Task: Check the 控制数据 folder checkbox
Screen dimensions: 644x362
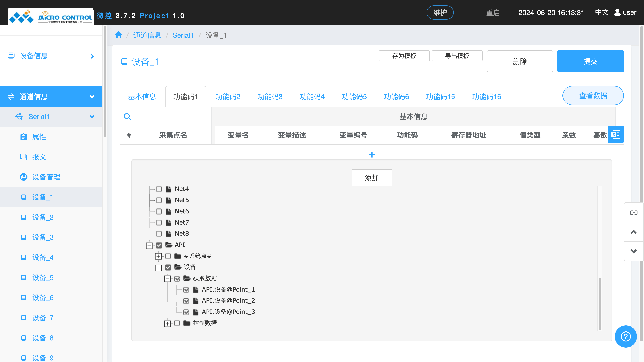Action: (x=177, y=323)
